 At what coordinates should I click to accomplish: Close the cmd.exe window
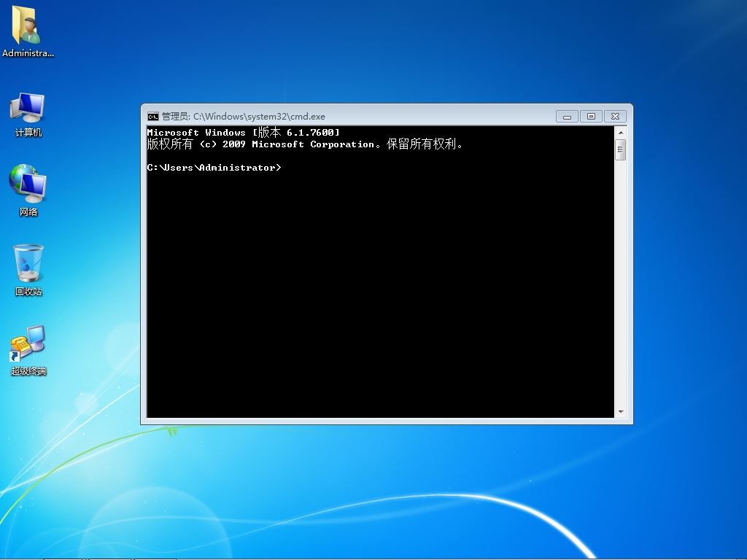click(615, 116)
